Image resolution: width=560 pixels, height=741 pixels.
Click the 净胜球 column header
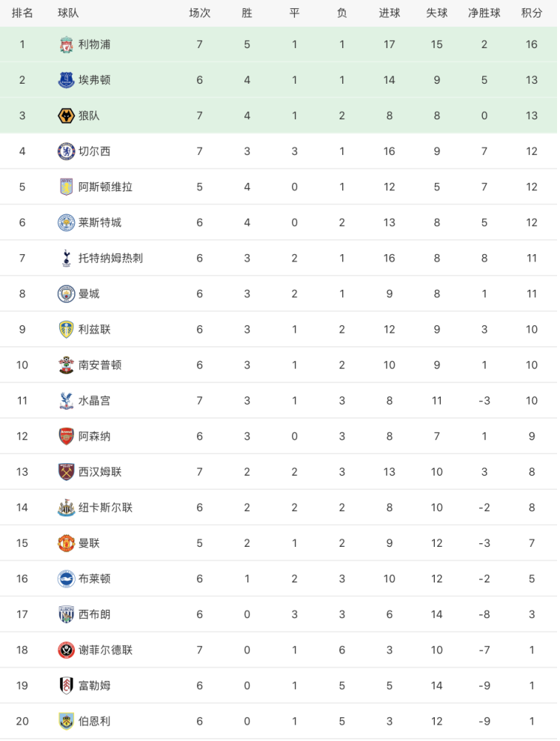click(x=484, y=13)
